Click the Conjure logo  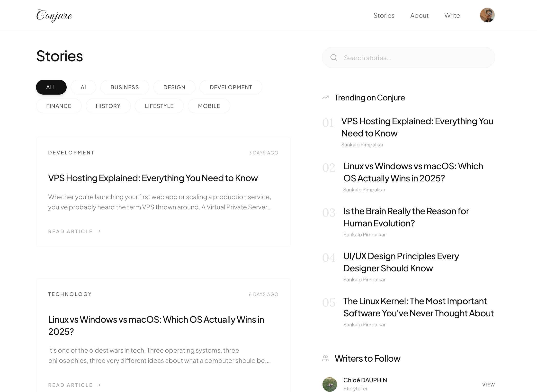click(54, 16)
